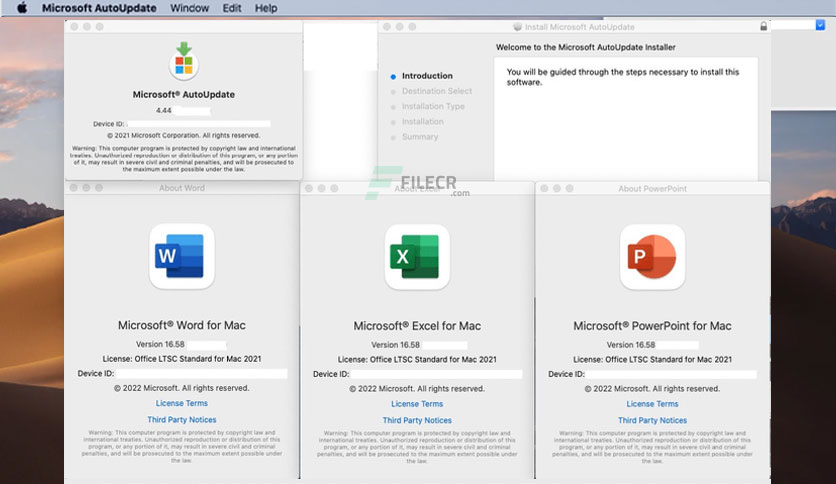This screenshot has width=836, height=484.
Task: Click the Device ID field in AutoUpdate window
Action: point(199,124)
